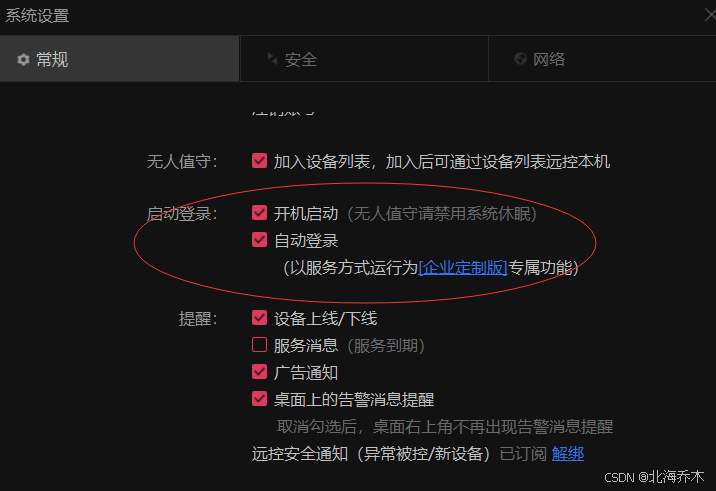Toggle 桌面上的告警消息提醒 checkbox
Image resolution: width=716 pixels, height=491 pixels.
(259, 398)
